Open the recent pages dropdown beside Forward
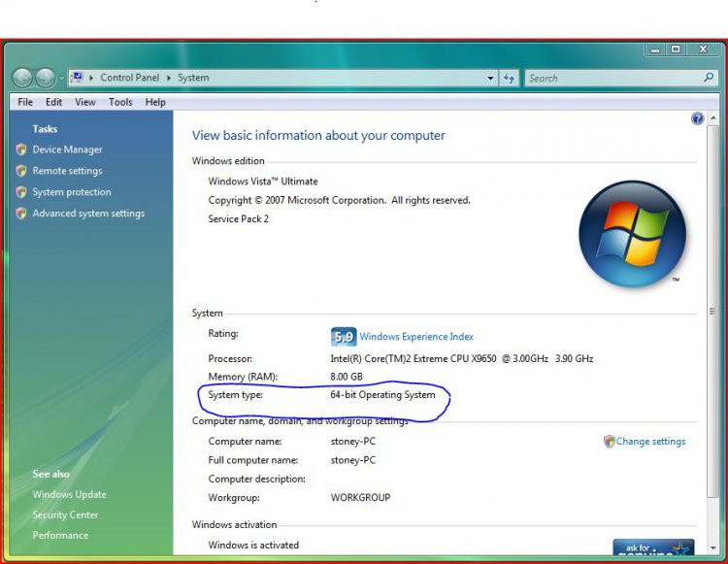The height and width of the screenshot is (564, 728). (61, 79)
